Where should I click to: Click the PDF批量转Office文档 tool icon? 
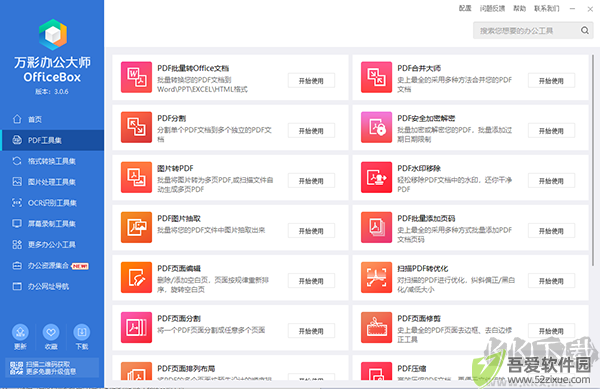(136, 77)
